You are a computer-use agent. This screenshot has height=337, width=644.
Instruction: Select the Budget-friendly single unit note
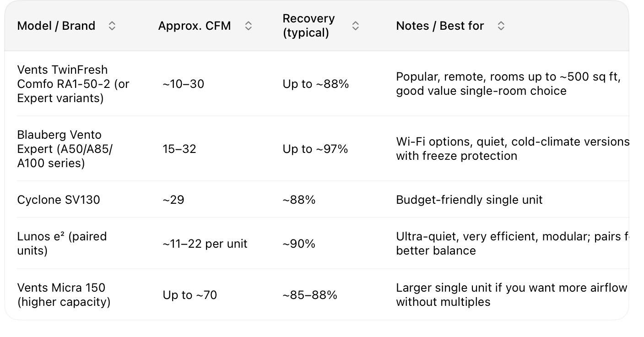click(x=469, y=200)
